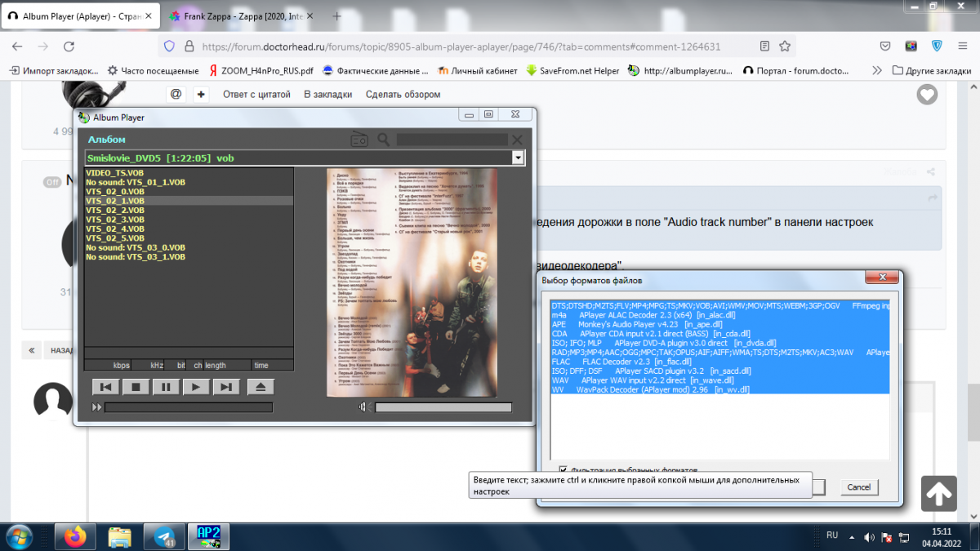
Task: Click the @ mention button in forum post
Action: point(176,94)
